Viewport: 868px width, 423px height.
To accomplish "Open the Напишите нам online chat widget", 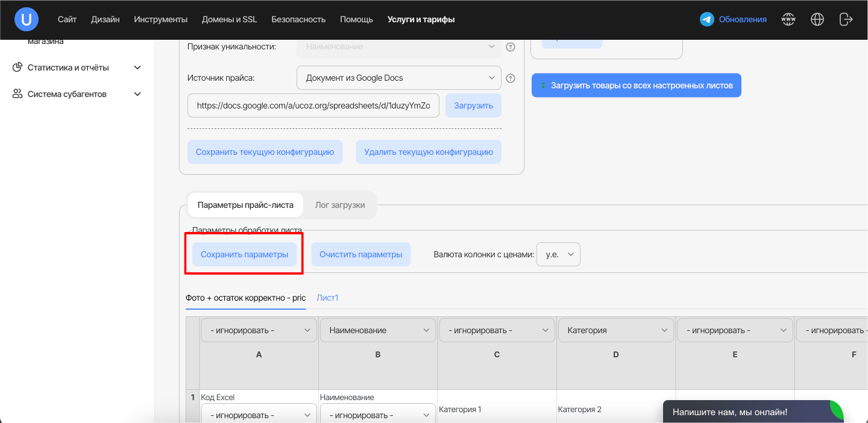I will tap(746, 412).
